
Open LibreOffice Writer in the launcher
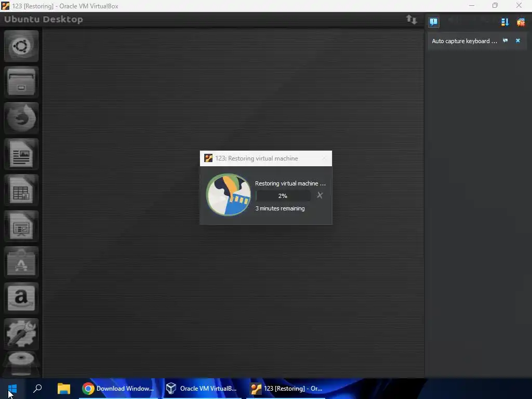click(21, 154)
